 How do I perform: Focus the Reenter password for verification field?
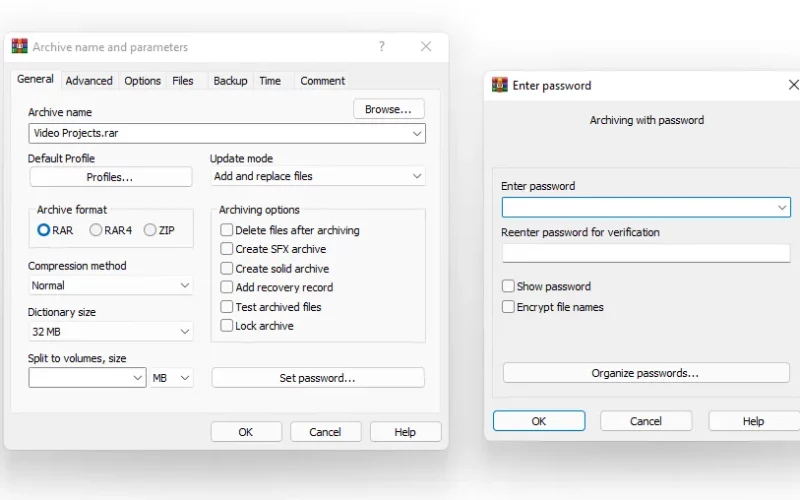646,253
